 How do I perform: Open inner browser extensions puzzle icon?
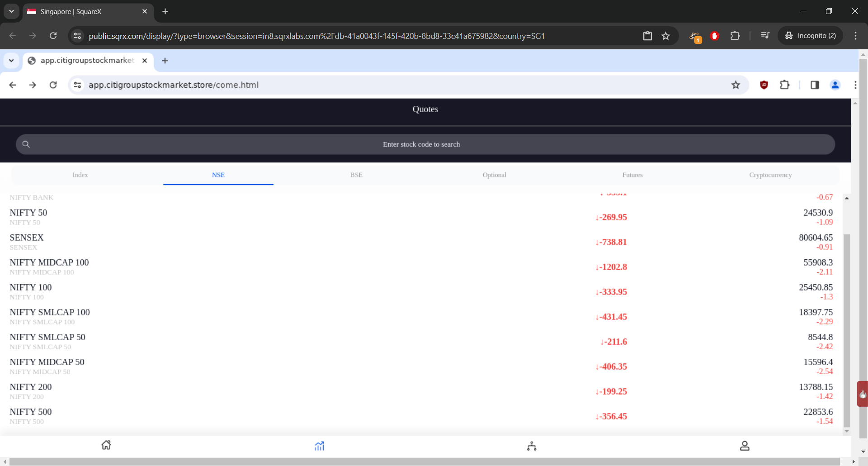(785, 85)
